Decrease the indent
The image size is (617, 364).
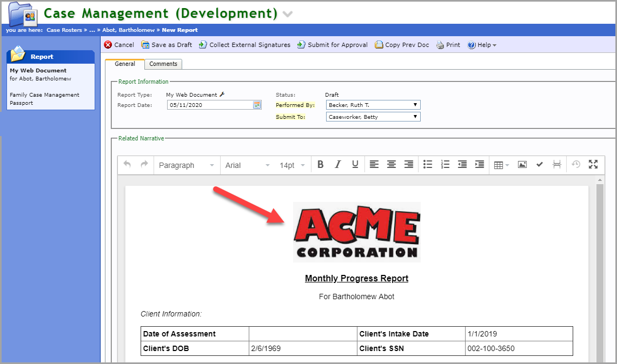(x=462, y=165)
